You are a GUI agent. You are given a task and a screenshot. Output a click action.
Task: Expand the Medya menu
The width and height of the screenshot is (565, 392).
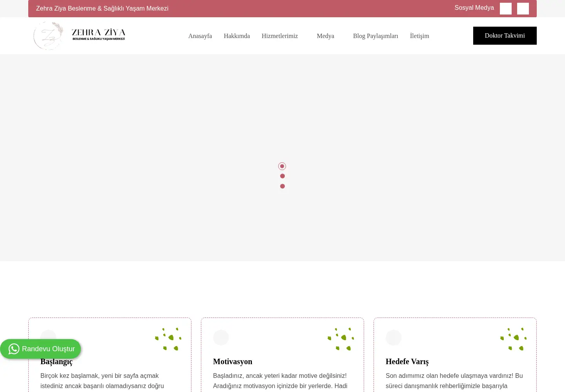click(x=325, y=36)
